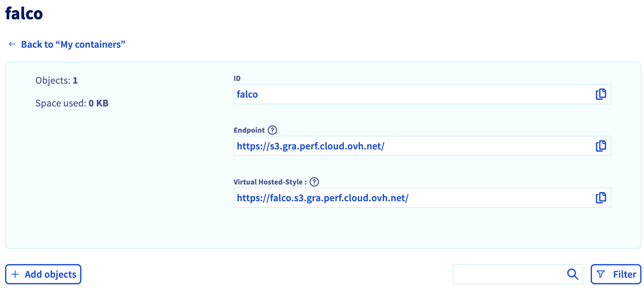Open the Endpoint help tooltip

(x=272, y=130)
